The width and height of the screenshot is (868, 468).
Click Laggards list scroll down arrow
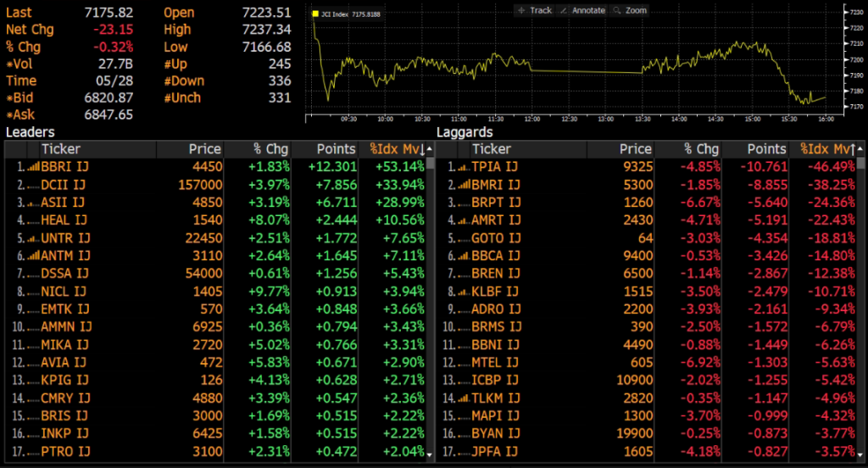point(860,454)
